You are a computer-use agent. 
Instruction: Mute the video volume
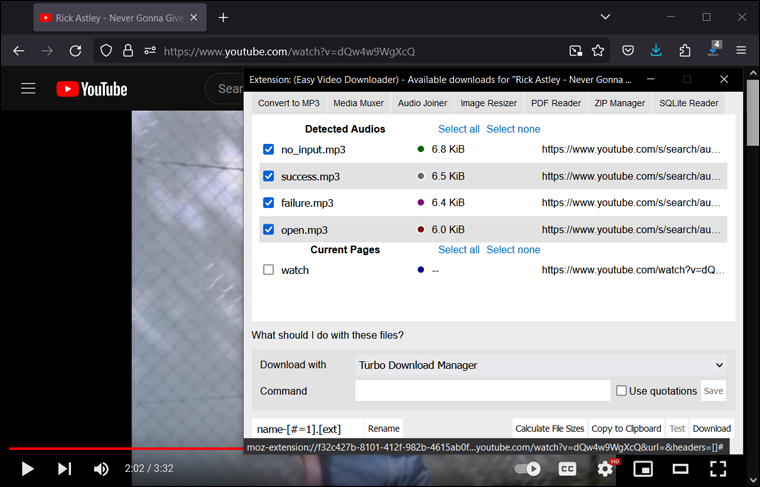coord(101,469)
